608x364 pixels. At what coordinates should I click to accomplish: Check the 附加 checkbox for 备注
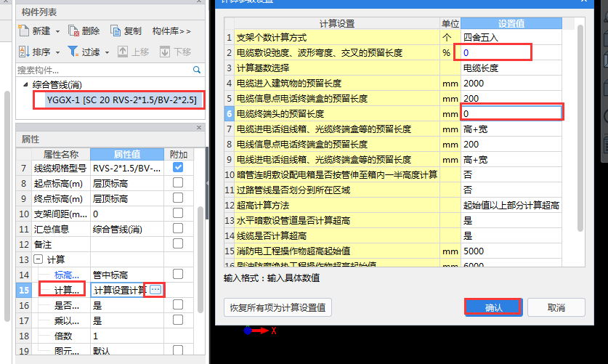tap(178, 243)
